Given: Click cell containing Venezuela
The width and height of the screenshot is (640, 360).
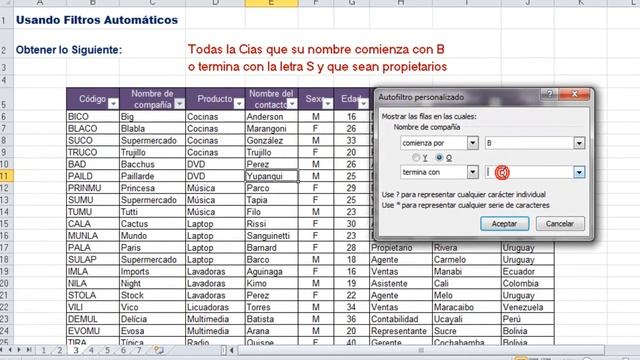Looking at the screenshot, I should tap(527, 307).
